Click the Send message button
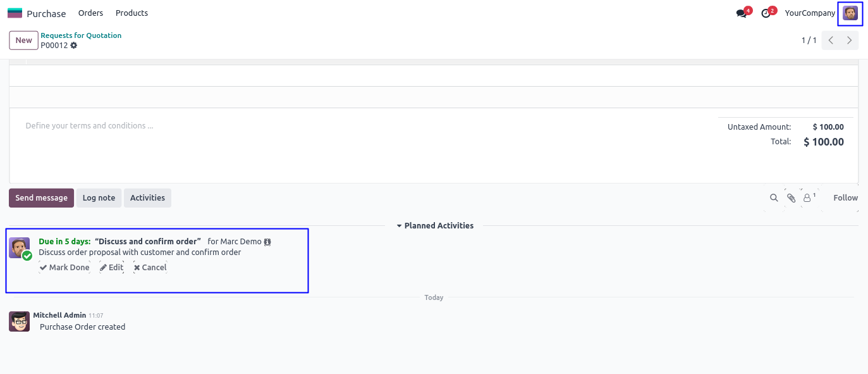The height and width of the screenshot is (374, 868). coord(41,198)
